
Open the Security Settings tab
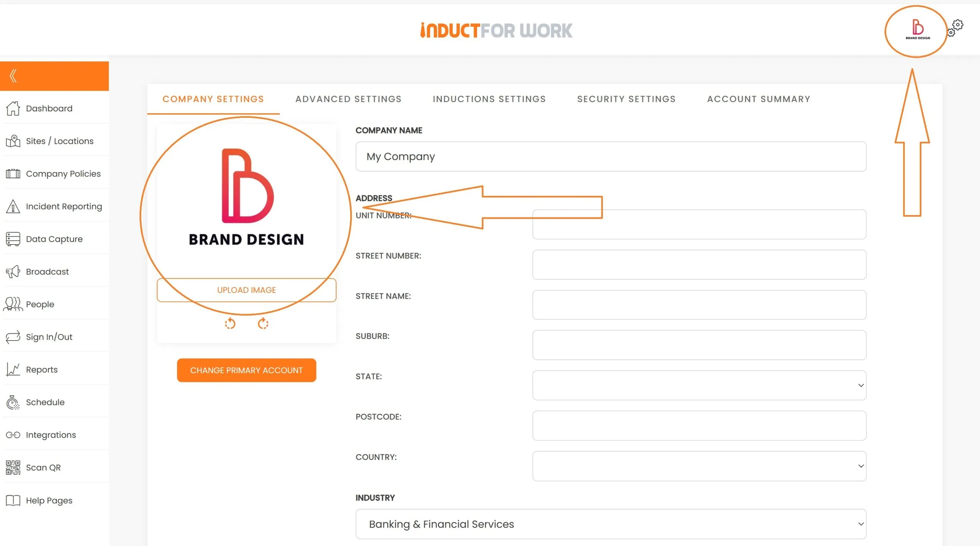(626, 99)
